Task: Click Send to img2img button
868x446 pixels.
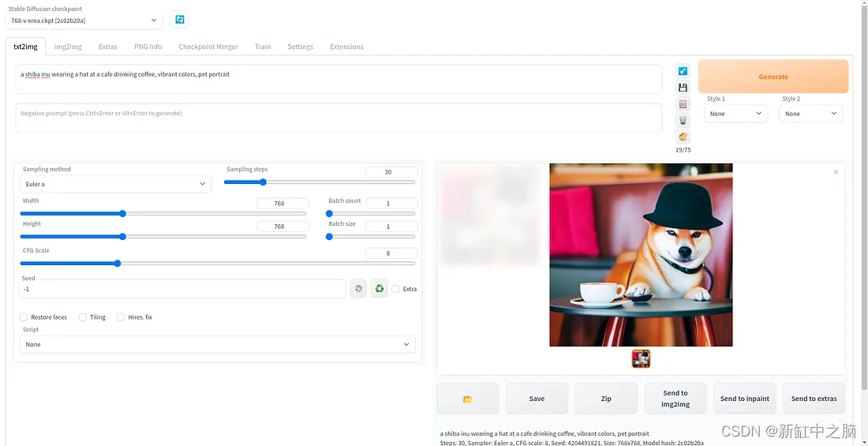Action: pyautogui.click(x=675, y=399)
